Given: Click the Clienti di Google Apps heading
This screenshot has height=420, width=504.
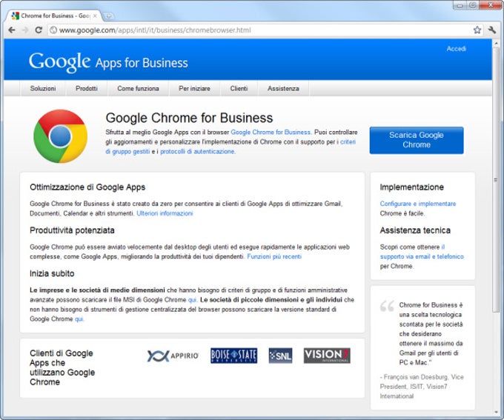Looking at the screenshot, I should pyautogui.click(x=62, y=367).
